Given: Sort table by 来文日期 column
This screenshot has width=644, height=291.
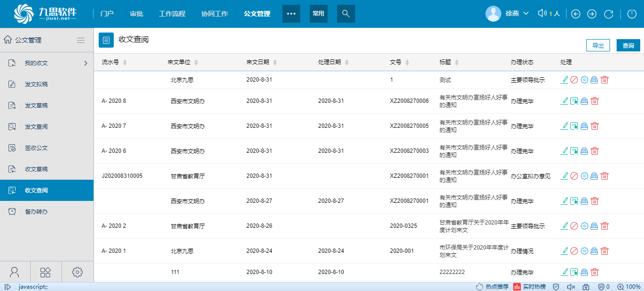Looking at the screenshot, I should coord(275,62).
